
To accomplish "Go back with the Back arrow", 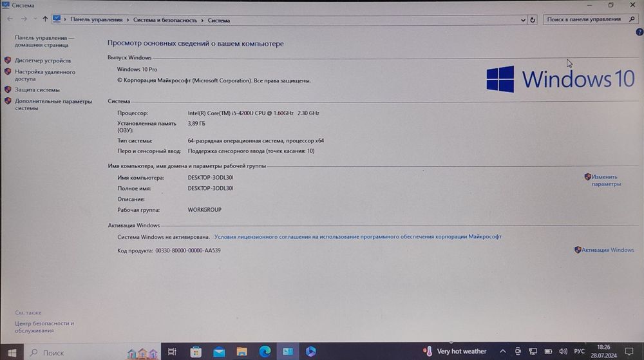I will click(10, 19).
